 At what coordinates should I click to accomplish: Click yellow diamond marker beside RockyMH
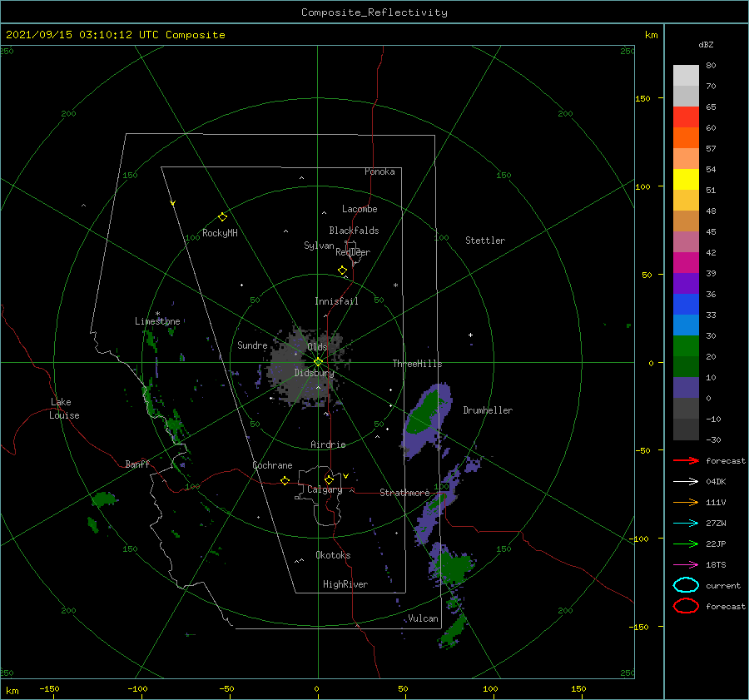click(x=222, y=217)
